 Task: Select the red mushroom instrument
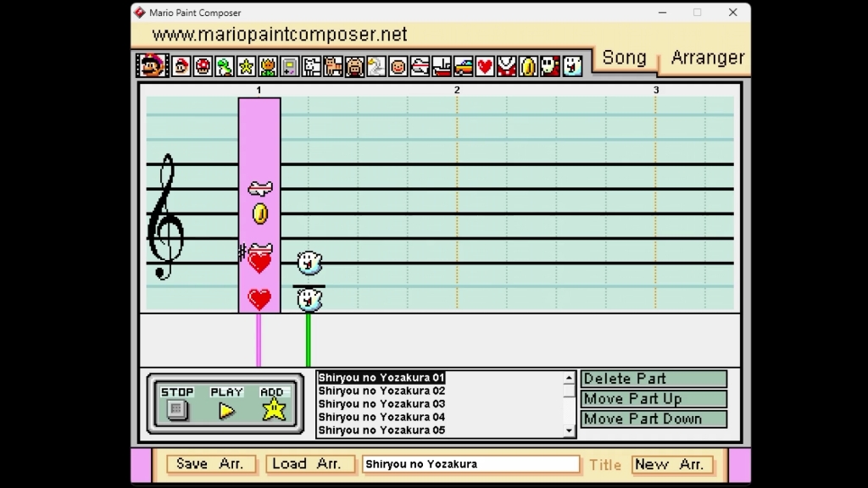[x=203, y=66]
